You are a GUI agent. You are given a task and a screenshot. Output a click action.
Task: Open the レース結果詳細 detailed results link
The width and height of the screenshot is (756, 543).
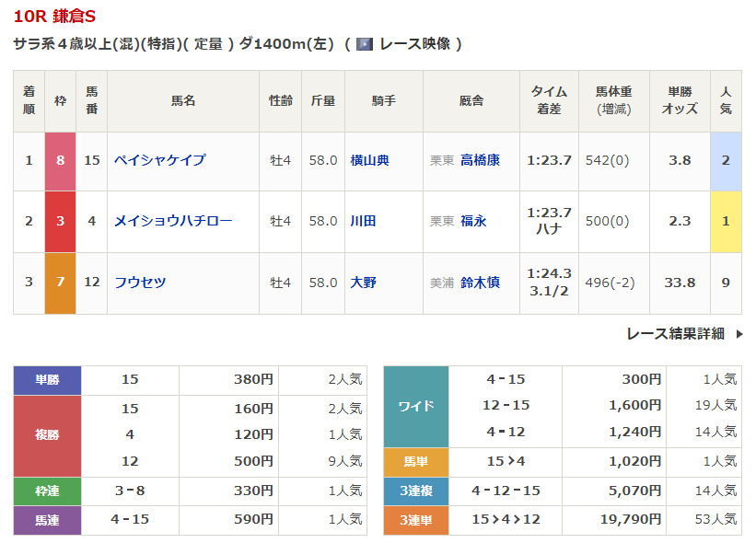675,333
